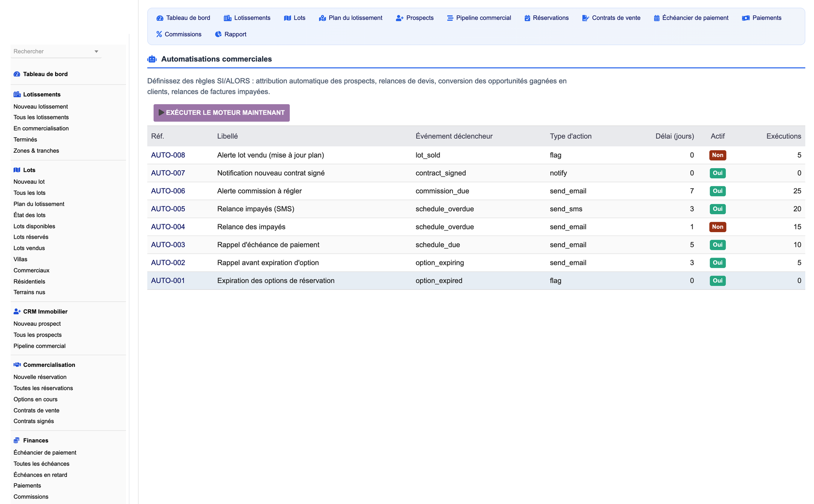Toggle the Non badge for AUTO-004
Image resolution: width=814 pixels, height=504 pixels.
717,227
